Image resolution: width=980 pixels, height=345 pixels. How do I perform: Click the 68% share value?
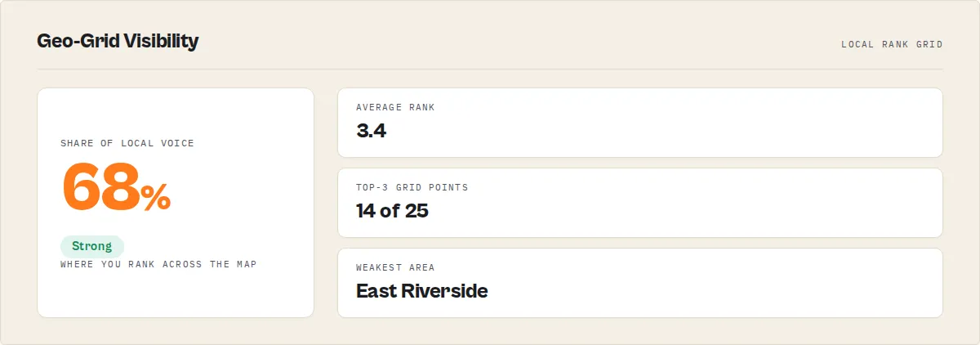[x=116, y=186]
